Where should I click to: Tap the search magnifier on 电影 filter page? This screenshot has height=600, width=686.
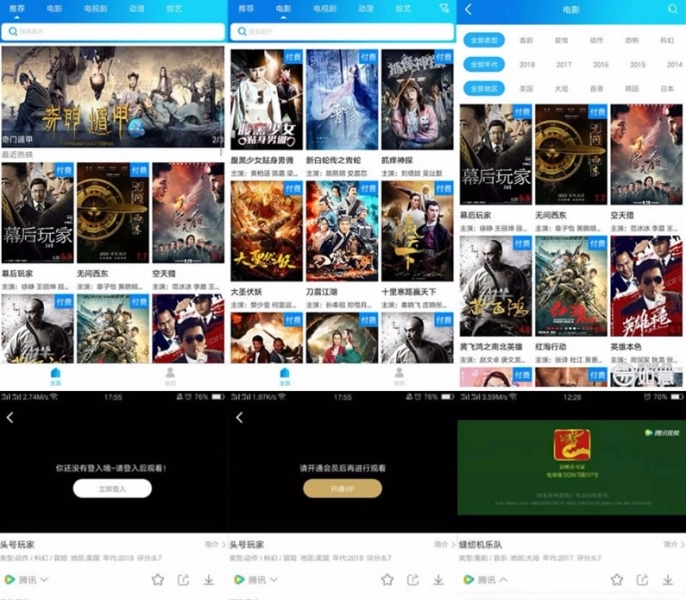672,9
